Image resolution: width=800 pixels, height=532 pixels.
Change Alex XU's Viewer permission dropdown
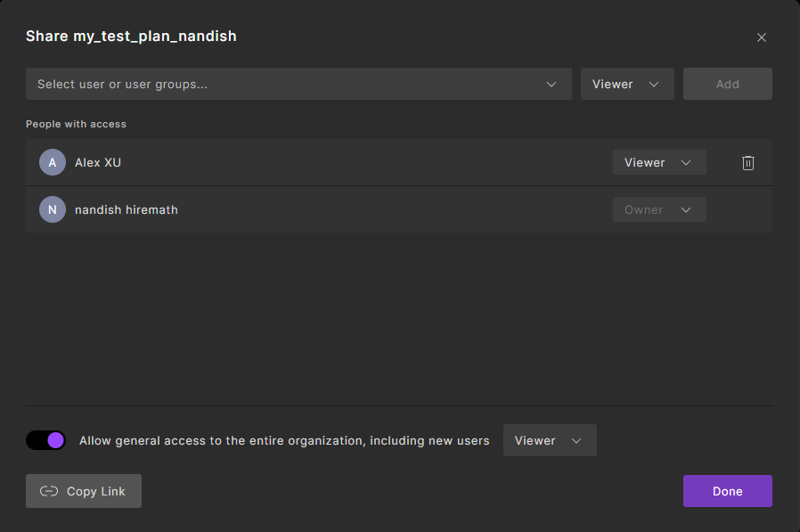(x=658, y=162)
